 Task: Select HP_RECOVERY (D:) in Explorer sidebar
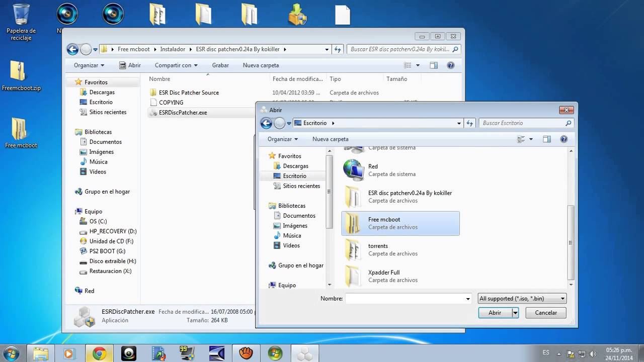113,231
